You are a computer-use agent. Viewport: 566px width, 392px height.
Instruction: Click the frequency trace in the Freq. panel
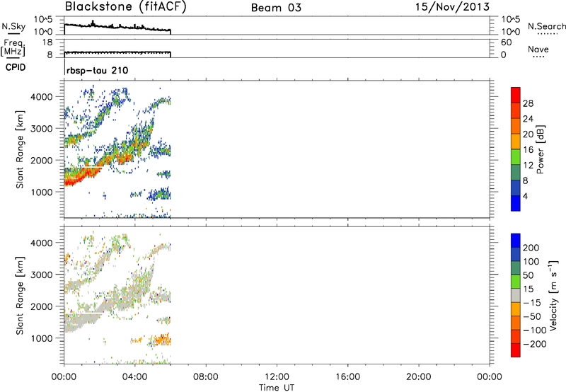[117, 52]
